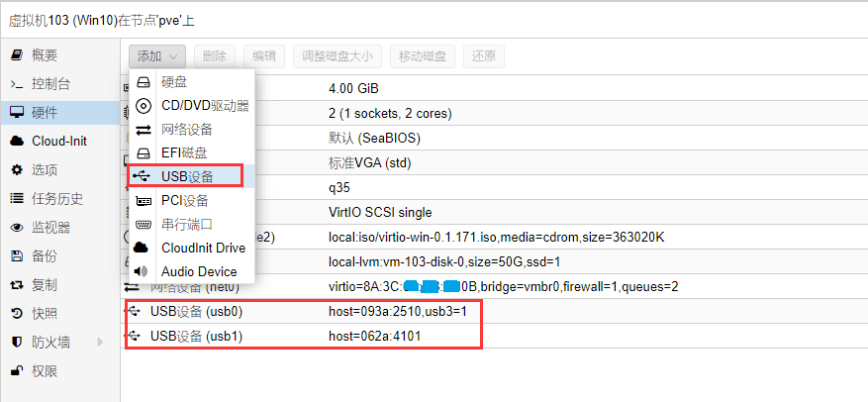Click the Audio Device speaker icon
The height and width of the screenshot is (402, 868).
(x=144, y=271)
